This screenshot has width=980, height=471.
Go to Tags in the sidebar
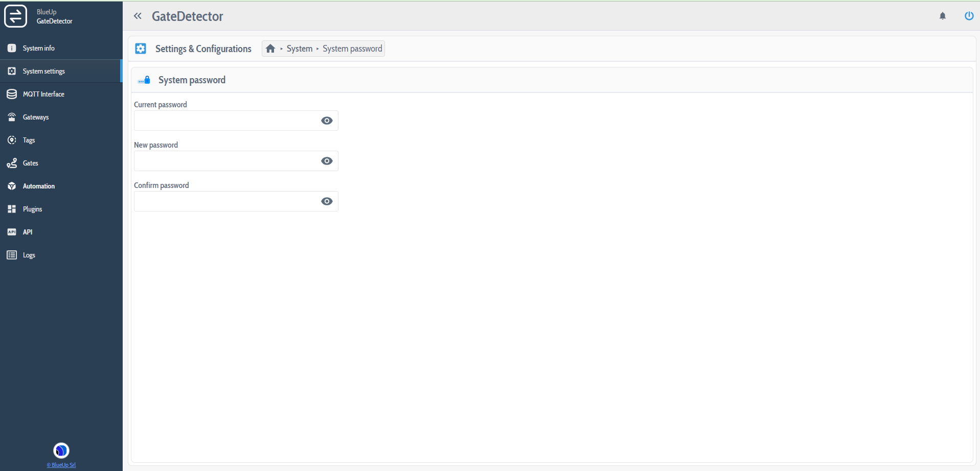click(x=29, y=140)
